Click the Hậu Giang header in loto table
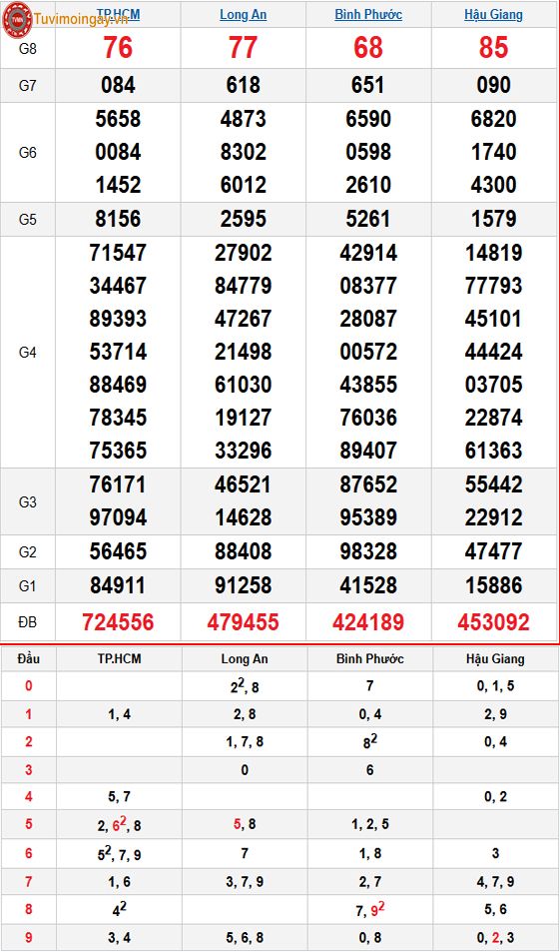This screenshot has width=560, height=952. point(495,658)
